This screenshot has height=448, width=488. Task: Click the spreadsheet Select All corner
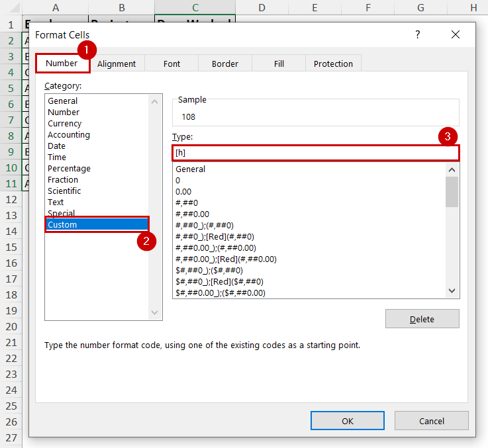tap(13, 7)
